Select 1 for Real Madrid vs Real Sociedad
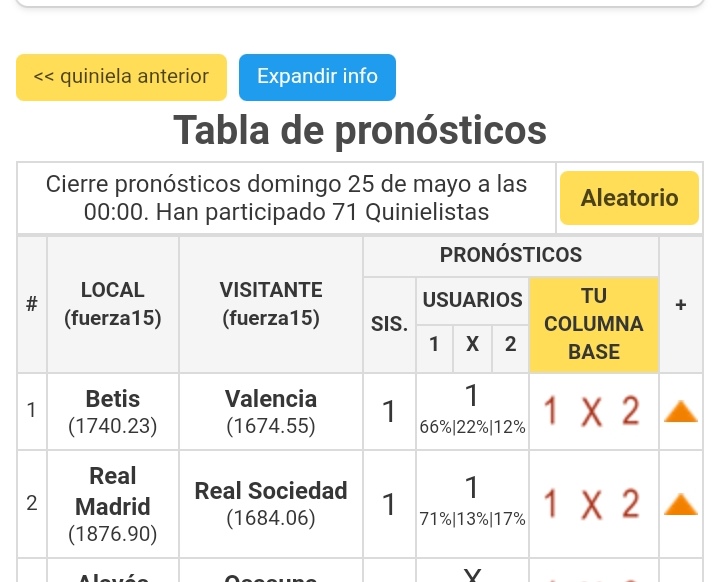Image resolution: width=720 pixels, height=582 pixels. 551,504
